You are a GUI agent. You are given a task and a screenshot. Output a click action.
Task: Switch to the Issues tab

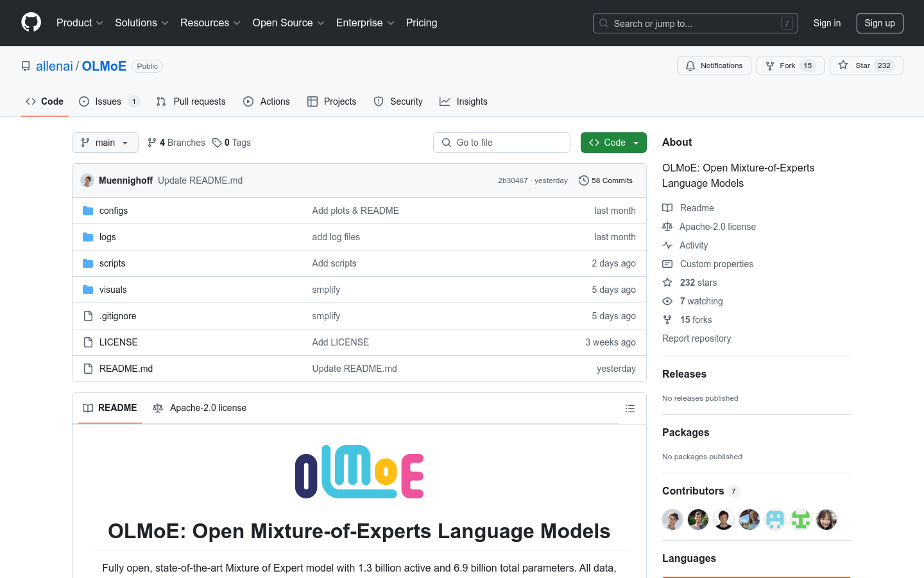pyautogui.click(x=109, y=101)
